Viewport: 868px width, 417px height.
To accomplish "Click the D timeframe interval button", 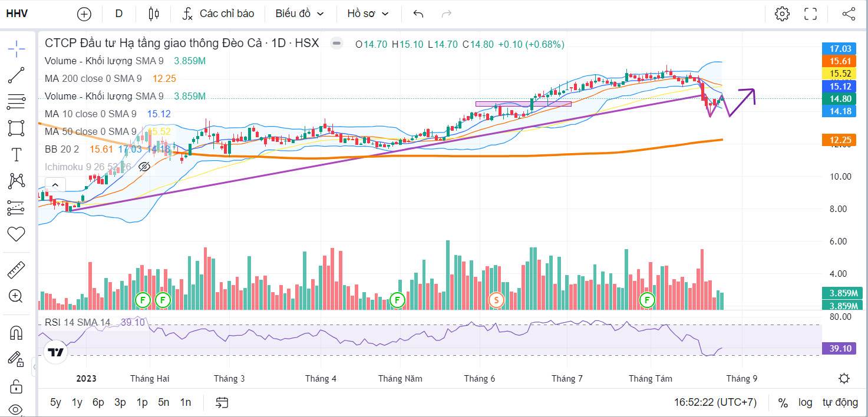I will point(119,14).
